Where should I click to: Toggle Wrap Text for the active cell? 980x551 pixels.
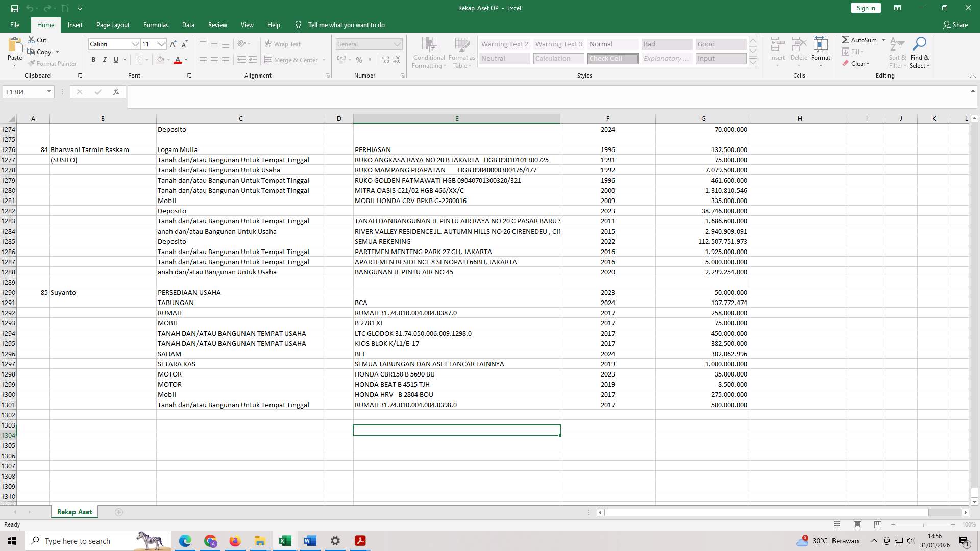click(283, 44)
